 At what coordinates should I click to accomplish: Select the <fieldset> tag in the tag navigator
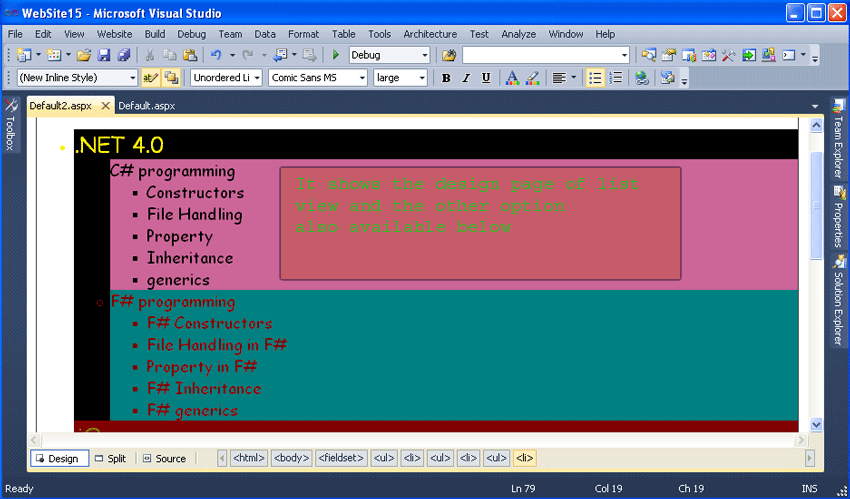pyautogui.click(x=341, y=458)
